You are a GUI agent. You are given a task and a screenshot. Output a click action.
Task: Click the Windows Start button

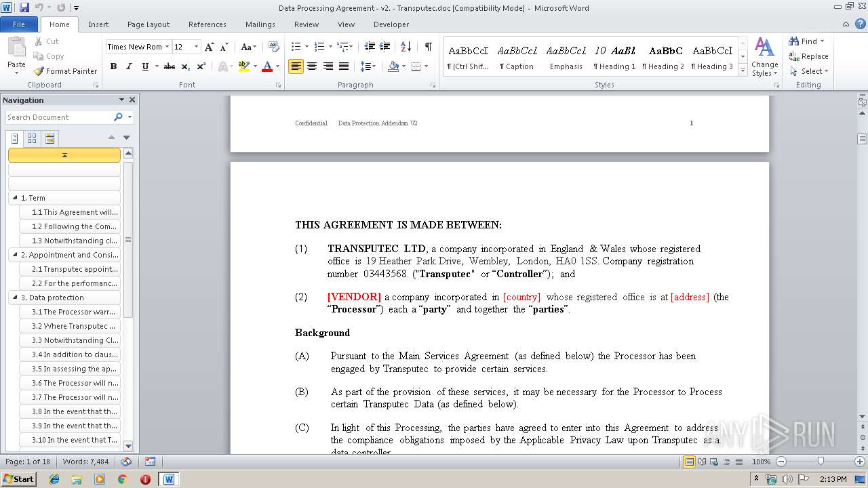pyautogui.click(x=18, y=479)
